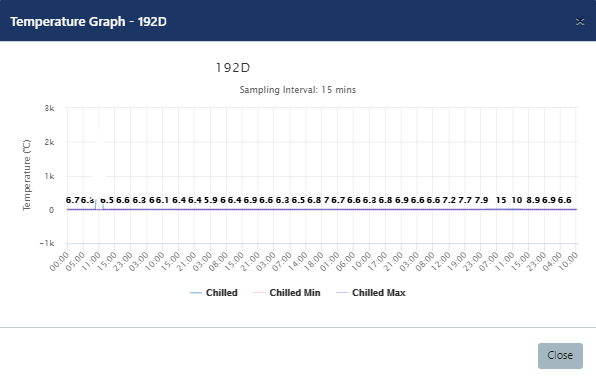Click the Sampling Interval: 15 mins subtitle
The width and height of the screenshot is (596, 382).
tap(298, 90)
